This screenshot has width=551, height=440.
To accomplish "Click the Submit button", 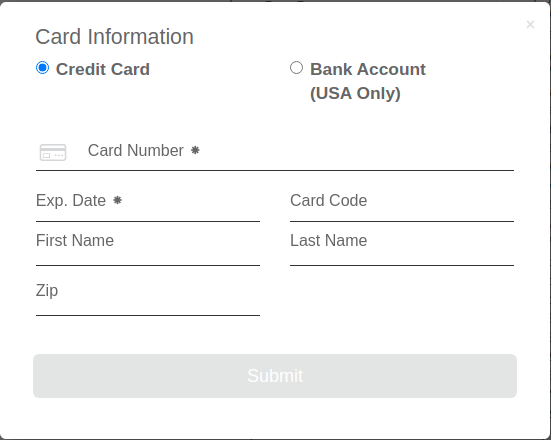I will point(275,376).
